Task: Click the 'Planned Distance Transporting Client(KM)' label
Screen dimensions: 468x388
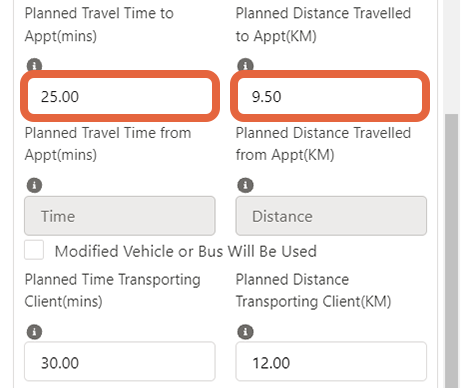Action: pyautogui.click(x=313, y=290)
